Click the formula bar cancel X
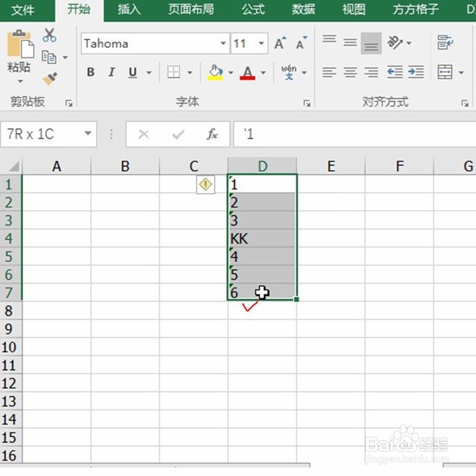The height and width of the screenshot is (476, 476). pos(143,134)
